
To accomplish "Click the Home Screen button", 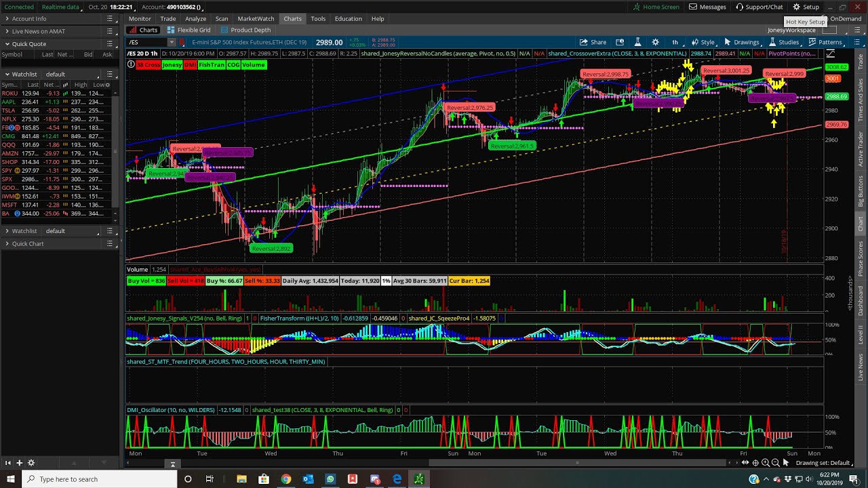I will (656, 7).
